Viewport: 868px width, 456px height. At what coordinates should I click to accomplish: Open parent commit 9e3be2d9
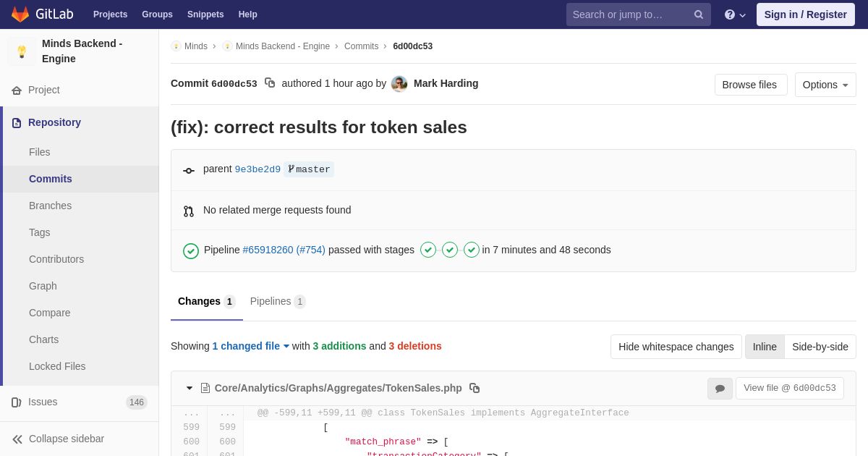coord(258,169)
